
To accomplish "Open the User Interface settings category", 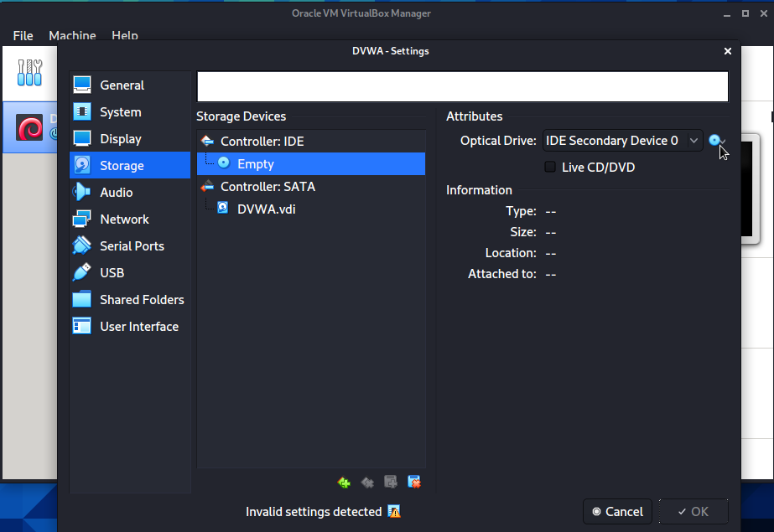I will 130,326.
